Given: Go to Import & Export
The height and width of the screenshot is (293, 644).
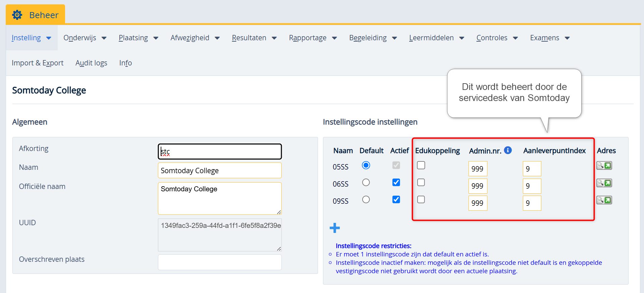Looking at the screenshot, I should [38, 63].
